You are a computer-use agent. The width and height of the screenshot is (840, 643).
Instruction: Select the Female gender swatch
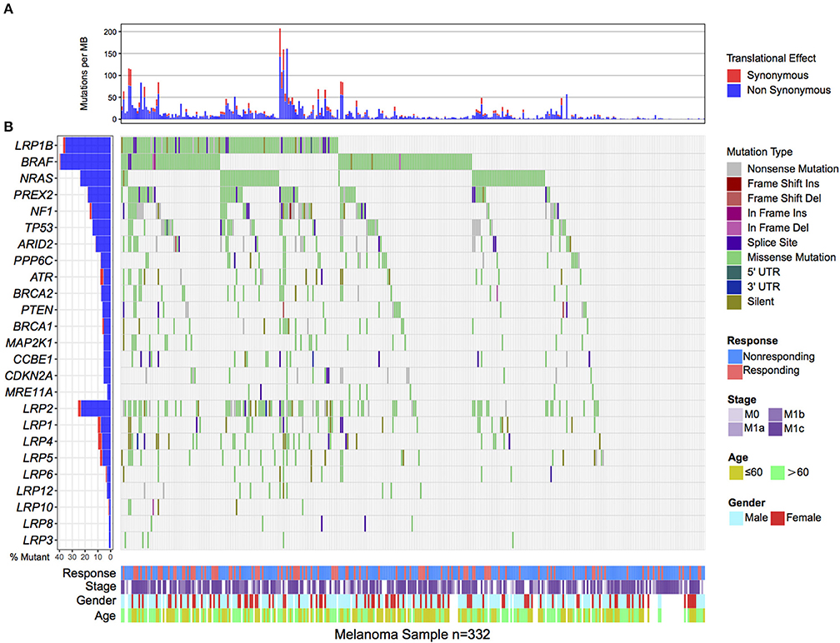777,518
